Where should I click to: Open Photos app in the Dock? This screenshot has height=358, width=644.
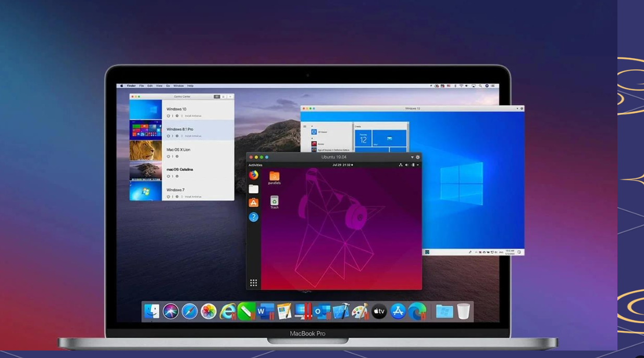pyautogui.click(x=208, y=311)
